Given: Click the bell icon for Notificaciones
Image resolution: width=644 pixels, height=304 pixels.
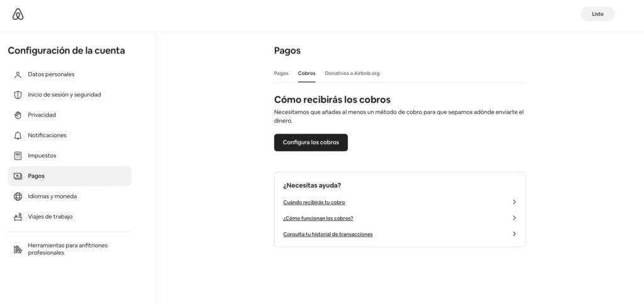Looking at the screenshot, I should click(x=18, y=135).
